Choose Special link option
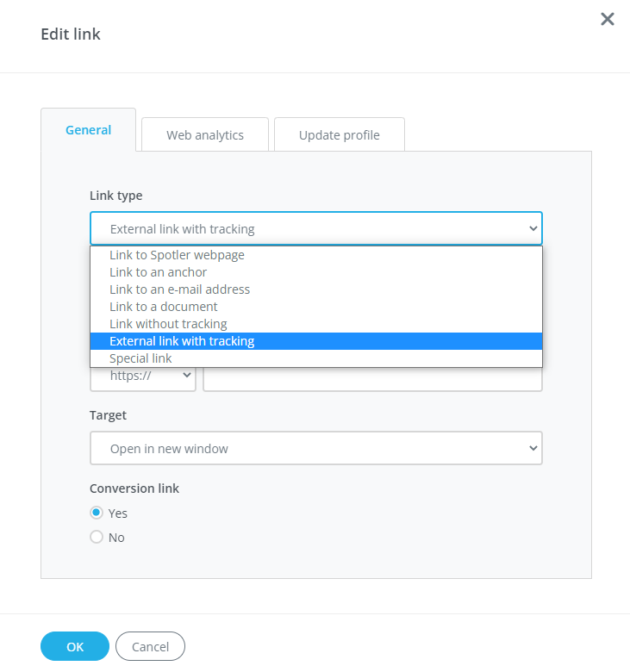 [140, 358]
